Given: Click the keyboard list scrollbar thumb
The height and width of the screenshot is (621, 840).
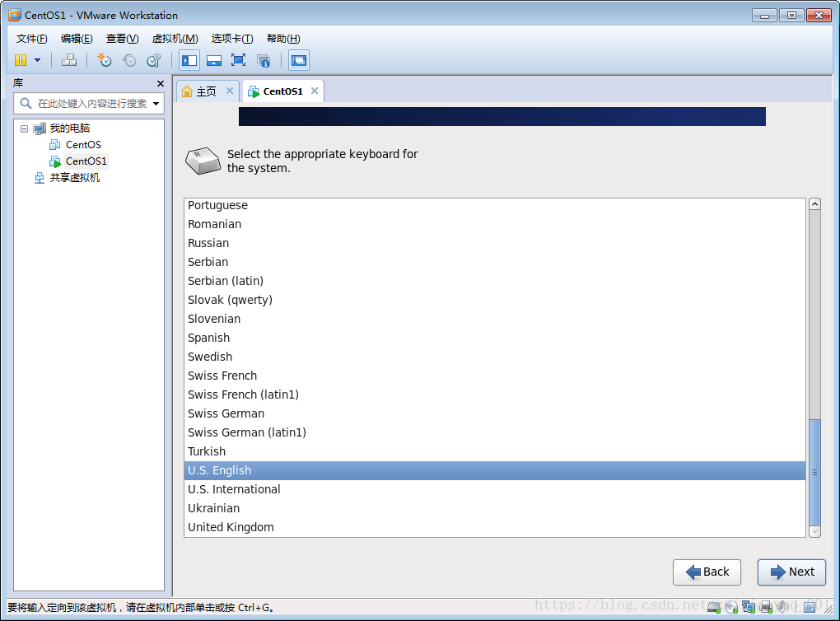Looking at the screenshot, I should [x=814, y=473].
